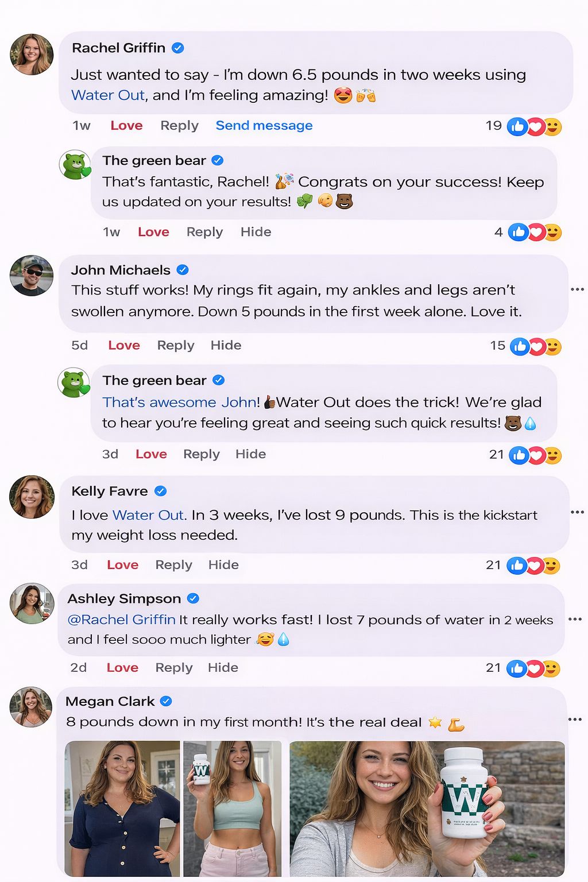Open Megan Clark's photo holding the bottle outdoors
The height and width of the screenshot is (882, 588).
(x=427, y=808)
